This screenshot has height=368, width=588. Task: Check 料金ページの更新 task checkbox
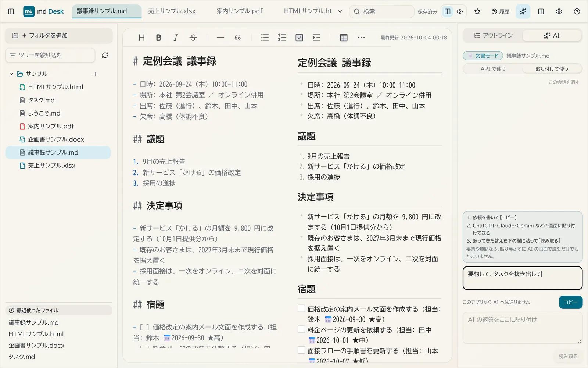click(301, 329)
